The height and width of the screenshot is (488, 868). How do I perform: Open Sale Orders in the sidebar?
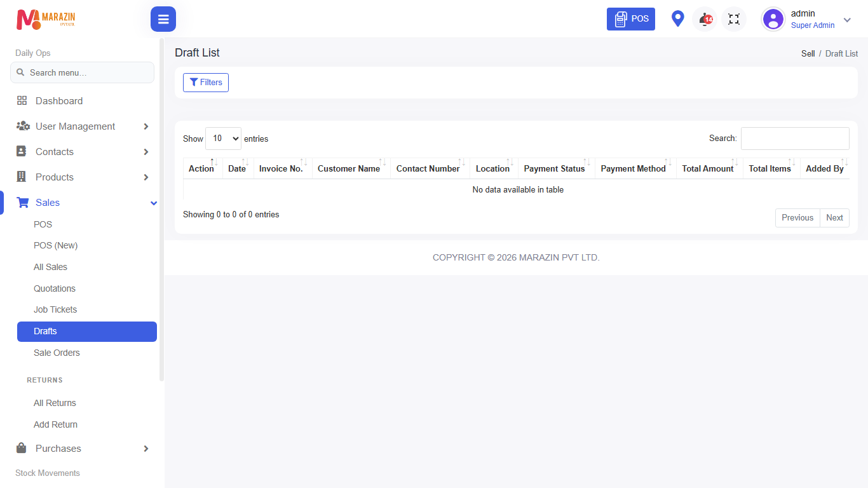(x=57, y=353)
